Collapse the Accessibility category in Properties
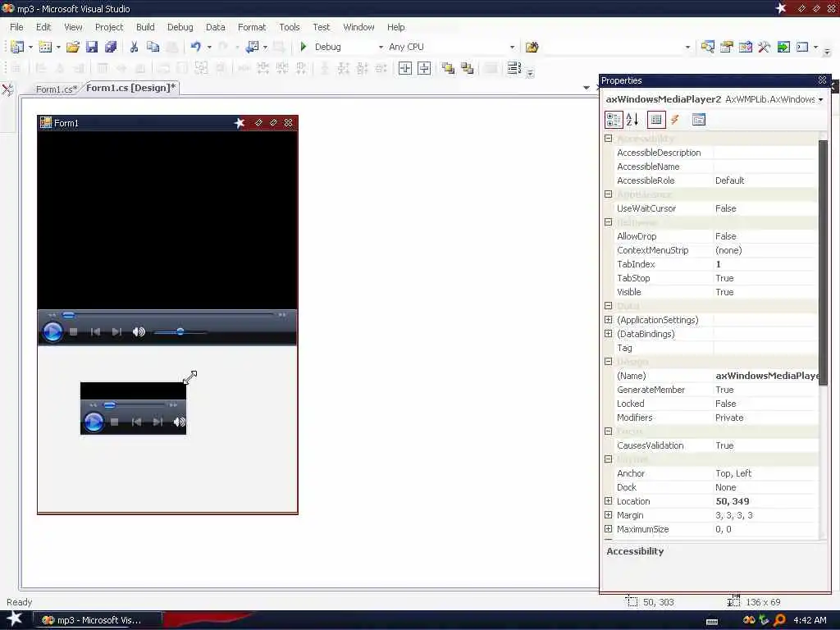Image resolution: width=840 pixels, height=630 pixels. (608, 138)
